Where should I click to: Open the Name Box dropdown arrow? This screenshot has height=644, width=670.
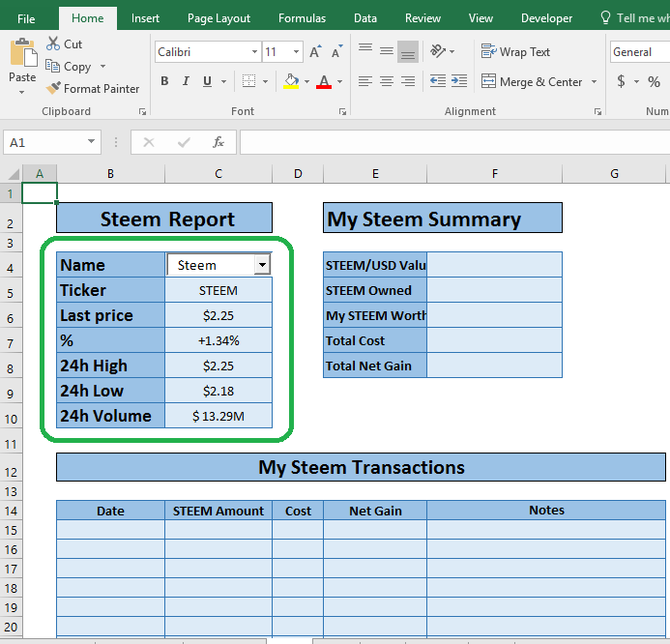coord(91,141)
